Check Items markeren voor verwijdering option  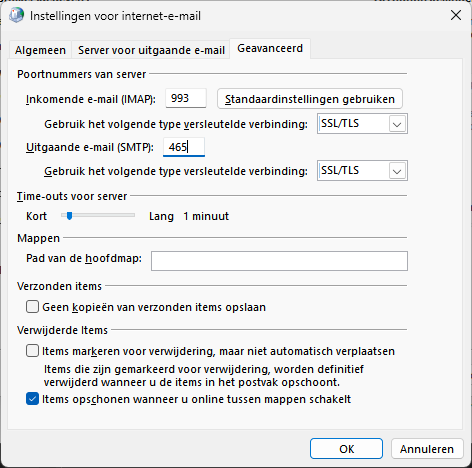32,351
